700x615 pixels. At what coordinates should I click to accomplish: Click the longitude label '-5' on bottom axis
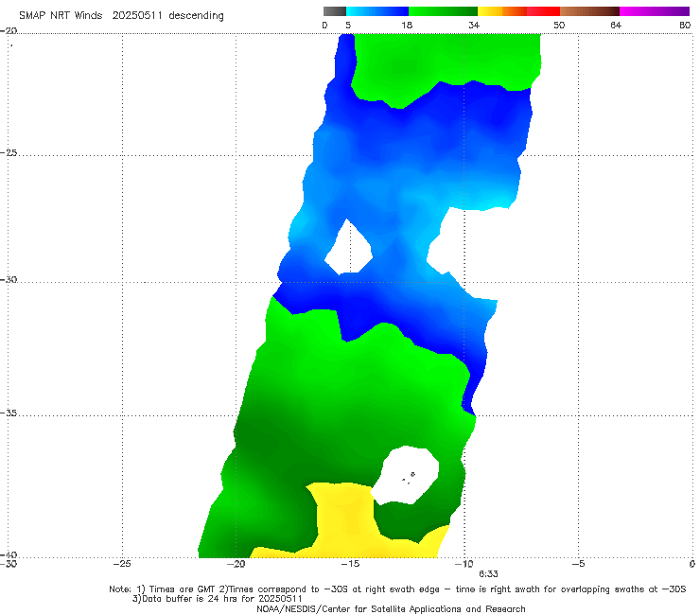[578, 564]
